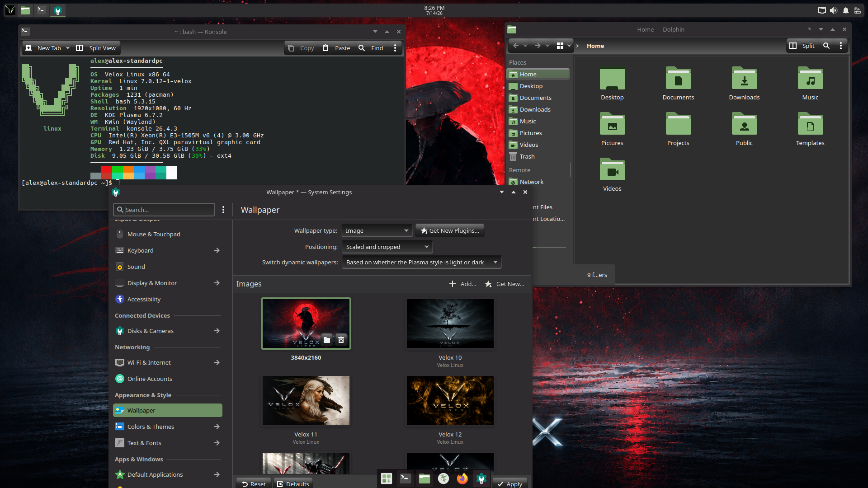Go back in Dolphin navigation
The height and width of the screenshot is (488, 868).
[x=516, y=46]
